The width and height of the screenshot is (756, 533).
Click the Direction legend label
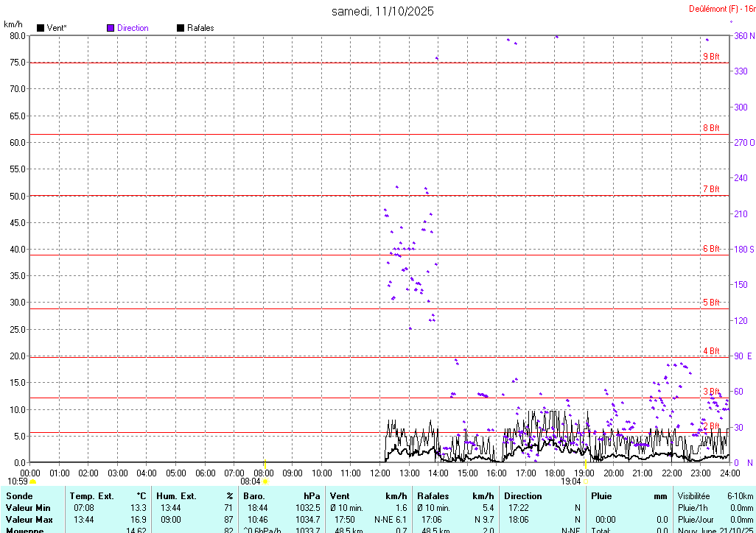click(133, 28)
